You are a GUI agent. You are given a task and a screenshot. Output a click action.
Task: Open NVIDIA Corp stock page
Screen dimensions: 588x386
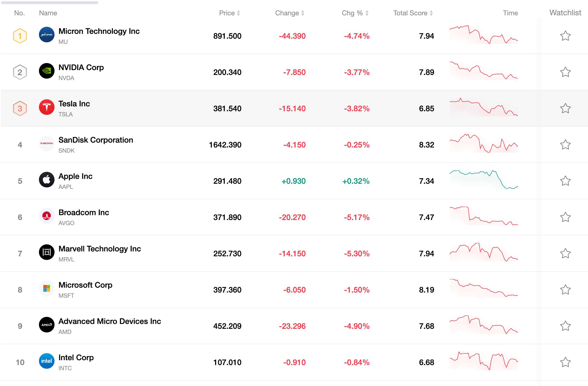(x=81, y=67)
